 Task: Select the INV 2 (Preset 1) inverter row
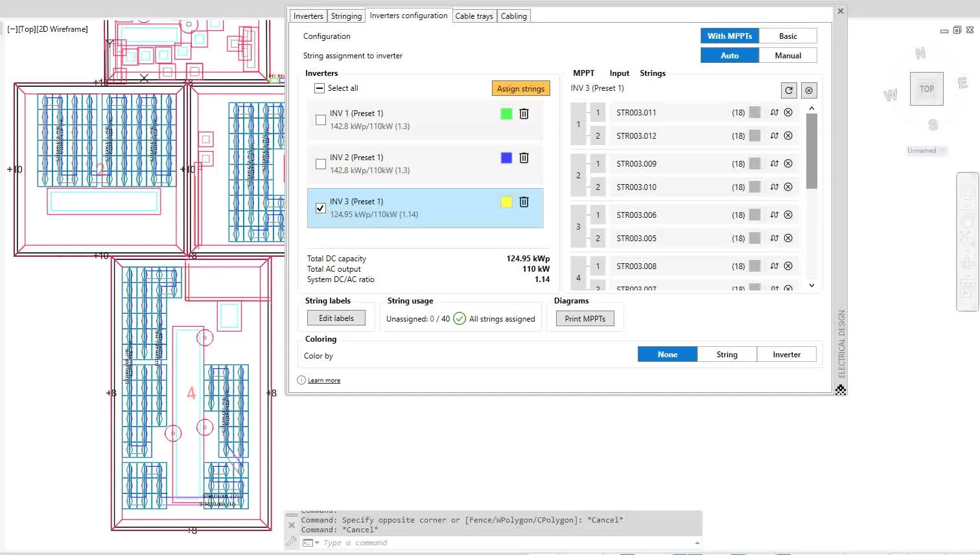pyautogui.click(x=425, y=164)
